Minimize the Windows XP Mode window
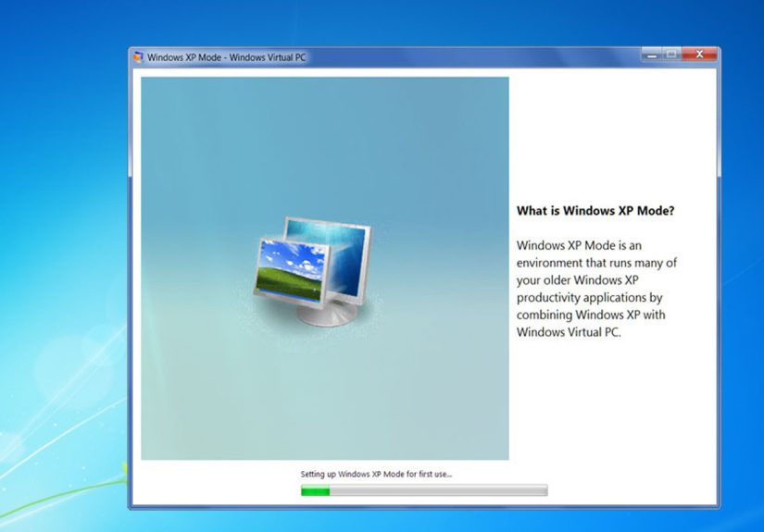Image resolution: width=764 pixels, height=532 pixels. (x=652, y=55)
